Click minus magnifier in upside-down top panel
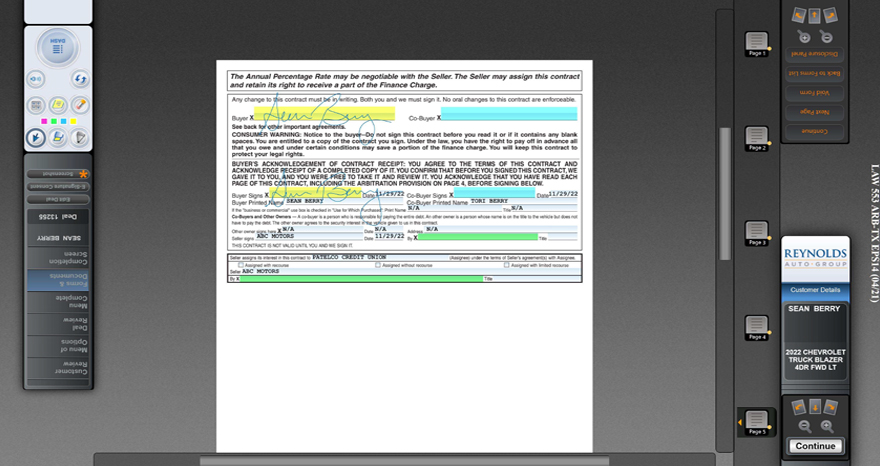Screen dimensions: 880x466 [x=826, y=37]
